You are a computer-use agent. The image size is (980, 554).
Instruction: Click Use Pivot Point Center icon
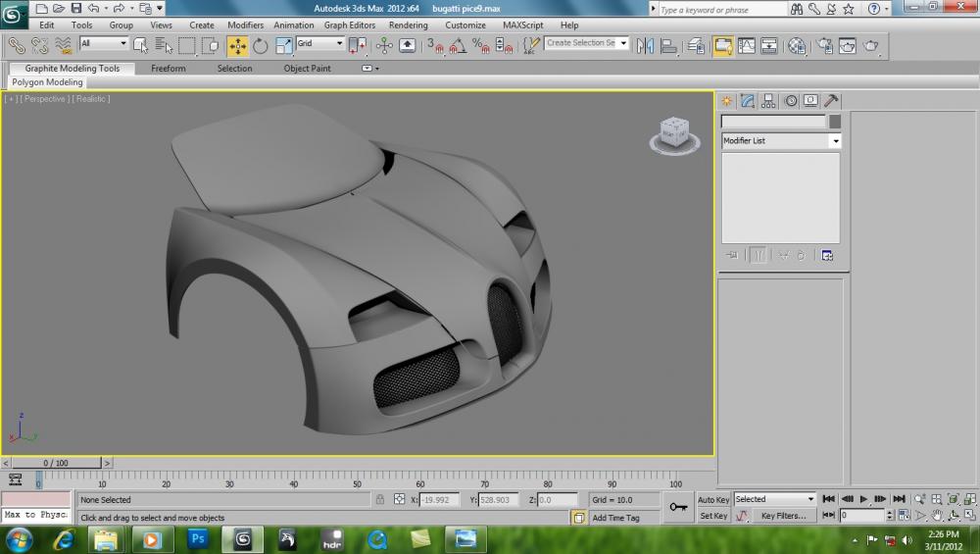358,46
